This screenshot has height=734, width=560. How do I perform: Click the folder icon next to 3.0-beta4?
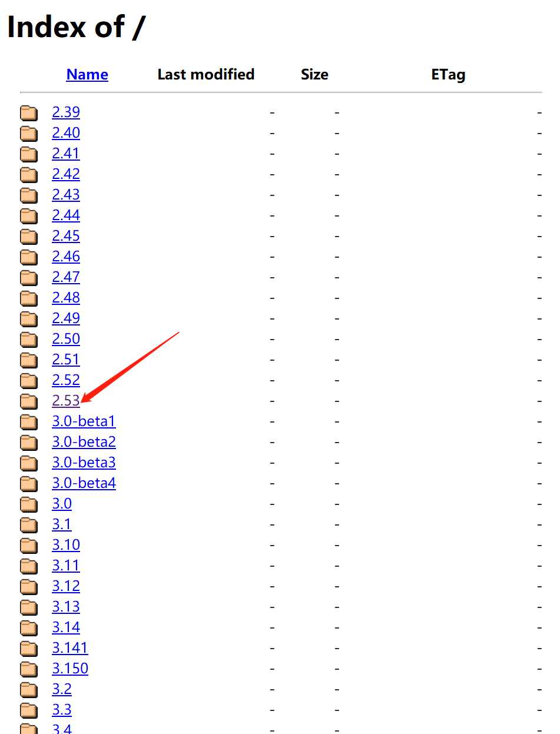[x=29, y=483]
